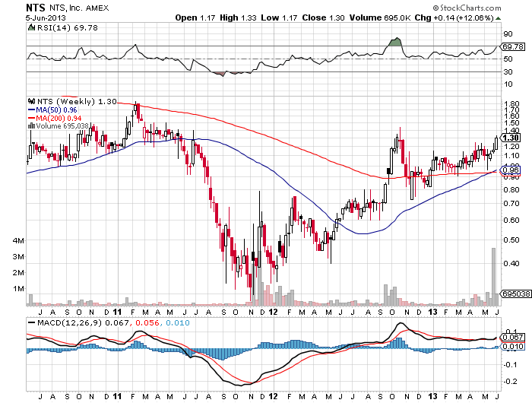Click the High 1.33 value

tap(238, 17)
